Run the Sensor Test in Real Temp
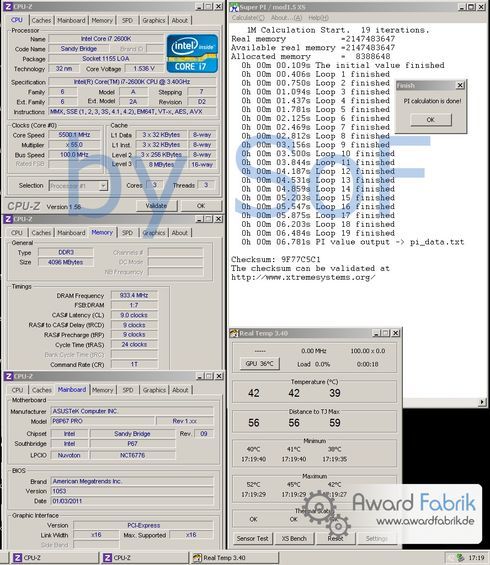This screenshot has width=490, height=565. tap(253, 538)
